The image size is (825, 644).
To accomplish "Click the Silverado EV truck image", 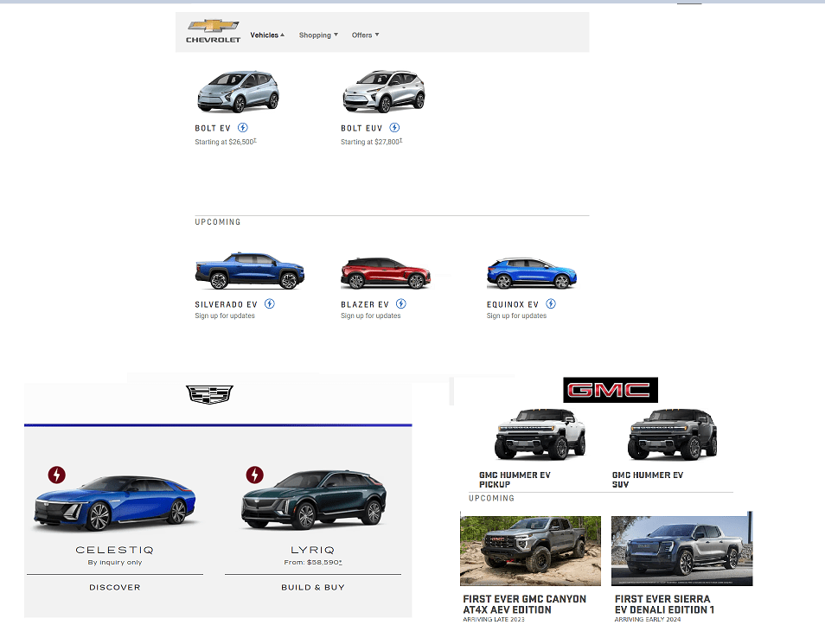I will [x=250, y=271].
